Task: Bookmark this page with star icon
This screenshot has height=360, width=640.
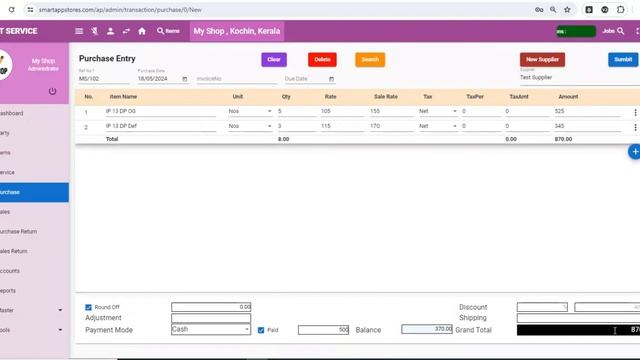Action: point(567,9)
